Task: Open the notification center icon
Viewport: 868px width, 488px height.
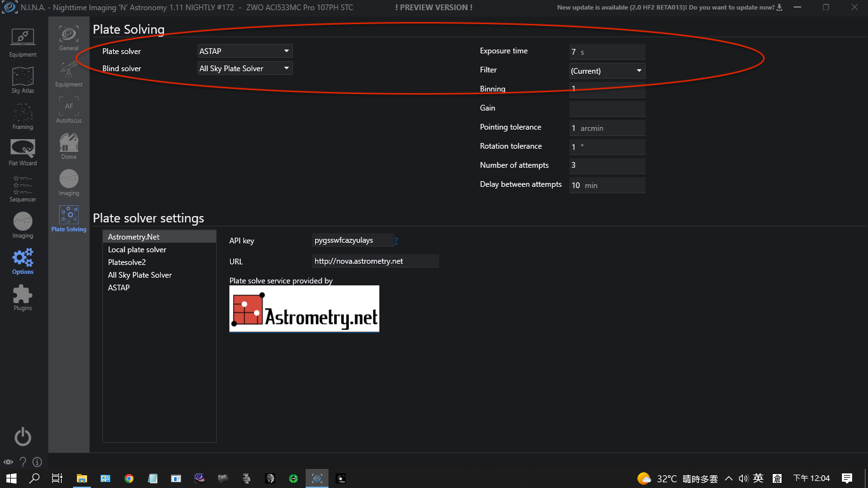Action: 846,478
